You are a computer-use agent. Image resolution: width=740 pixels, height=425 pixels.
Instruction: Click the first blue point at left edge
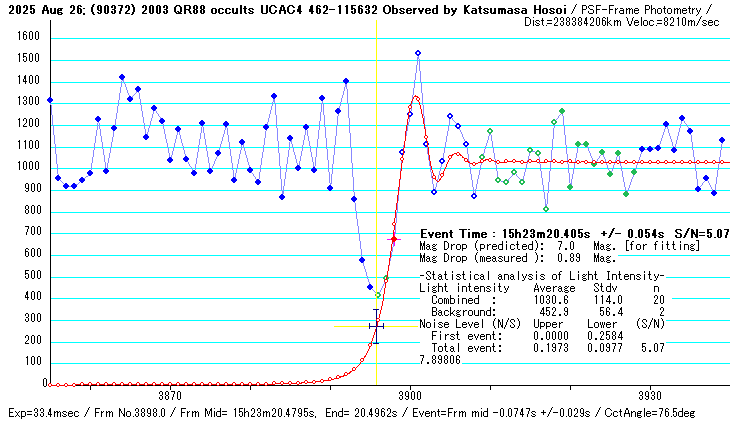(50, 100)
